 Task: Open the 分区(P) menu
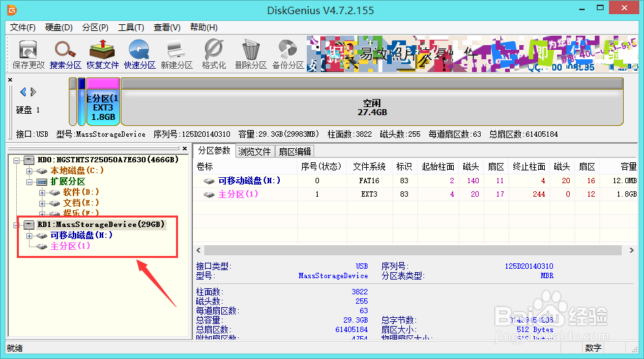point(95,28)
